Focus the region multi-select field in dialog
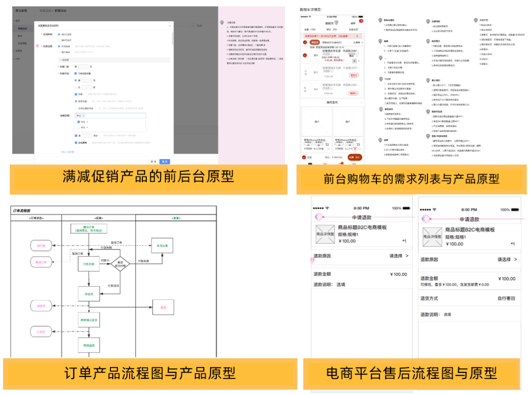532x395 pixels. point(110,115)
